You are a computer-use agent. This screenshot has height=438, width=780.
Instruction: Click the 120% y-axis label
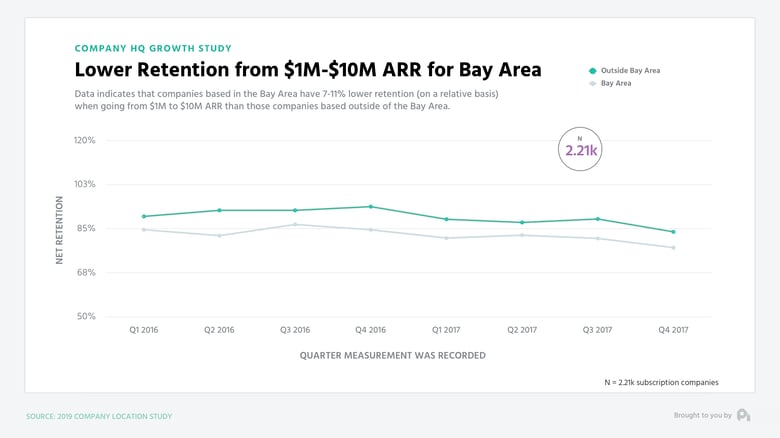pyautogui.click(x=85, y=140)
